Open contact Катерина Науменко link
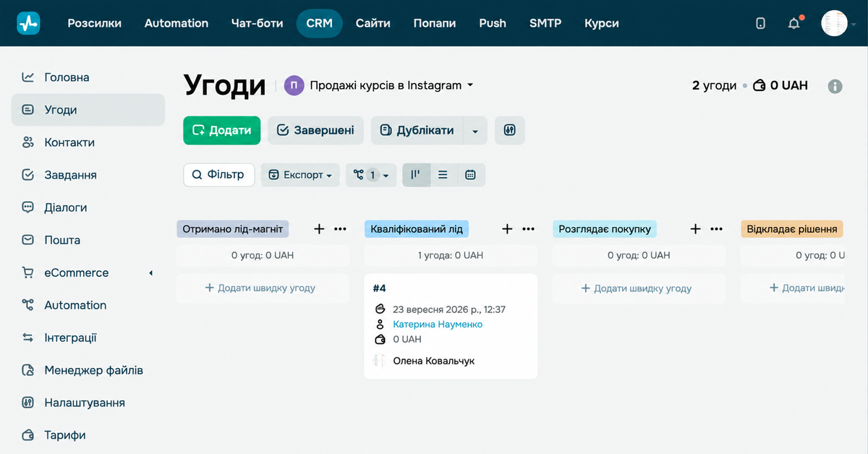The image size is (868, 454). click(x=438, y=325)
